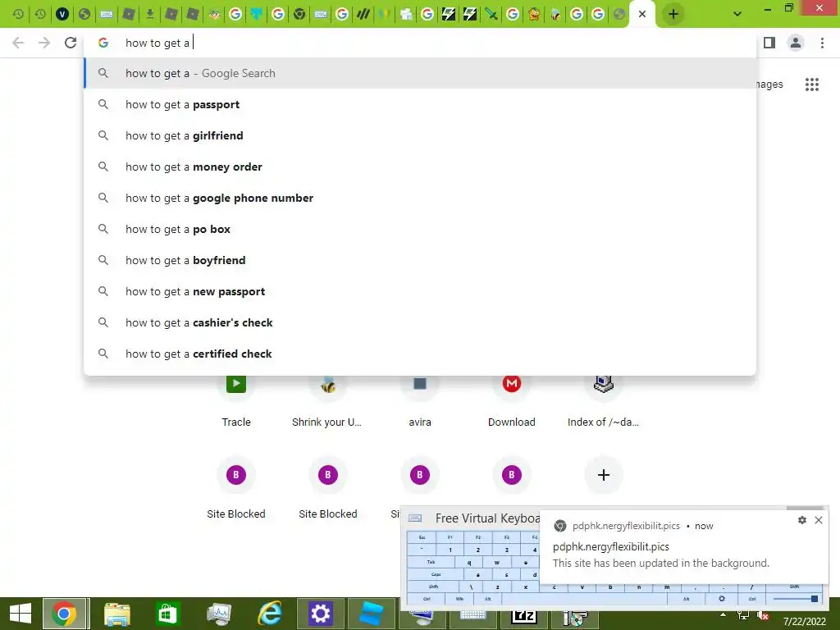Choose suggestion 'how to get a money order'
840x630 pixels.
420,167
